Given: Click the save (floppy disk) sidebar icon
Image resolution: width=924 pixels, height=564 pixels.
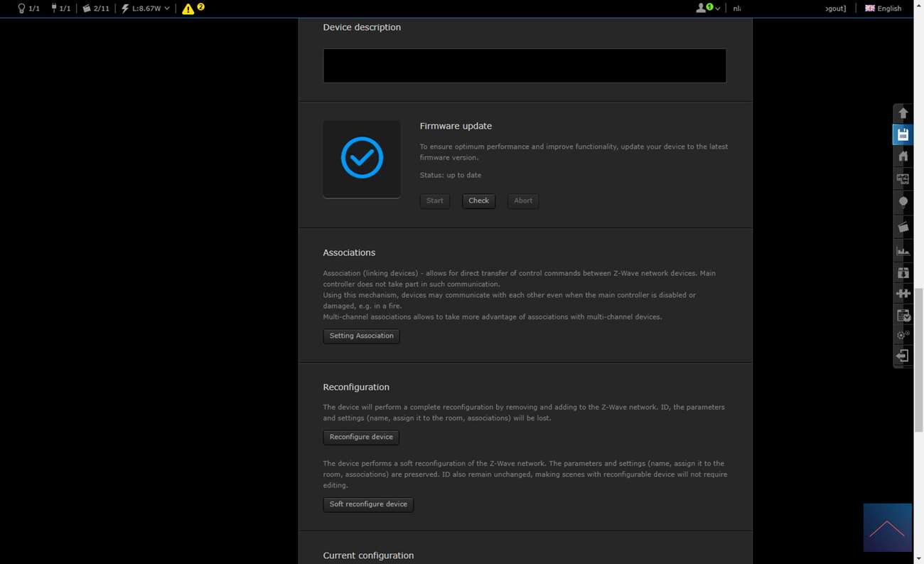Looking at the screenshot, I should point(903,135).
